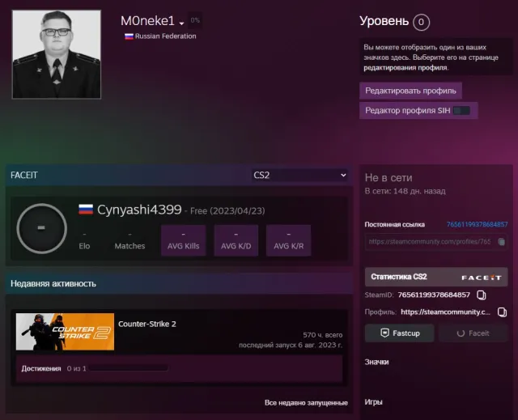This screenshot has height=420, width=518.
Task: Open the M0neke1 profile avatar image
Action: coord(57,54)
